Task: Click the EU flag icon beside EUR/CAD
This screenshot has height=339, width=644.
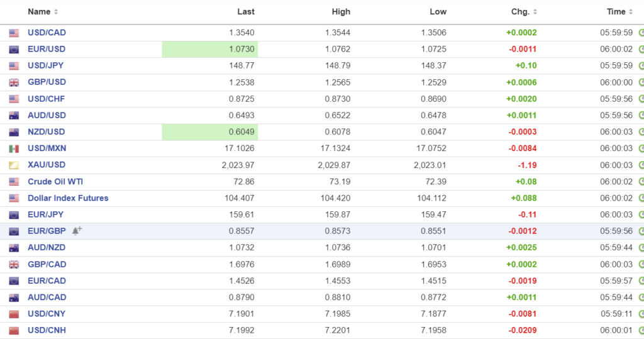Action: [14, 281]
